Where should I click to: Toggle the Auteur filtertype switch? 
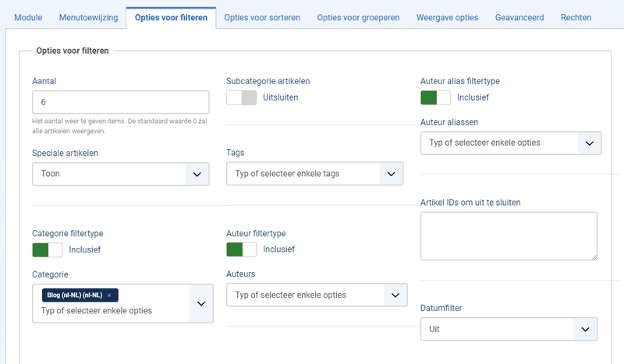click(242, 249)
